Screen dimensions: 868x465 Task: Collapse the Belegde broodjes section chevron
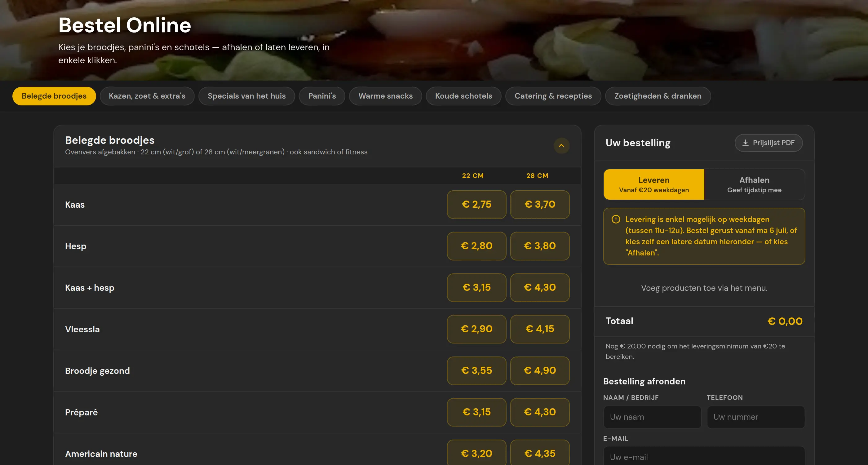(x=561, y=146)
